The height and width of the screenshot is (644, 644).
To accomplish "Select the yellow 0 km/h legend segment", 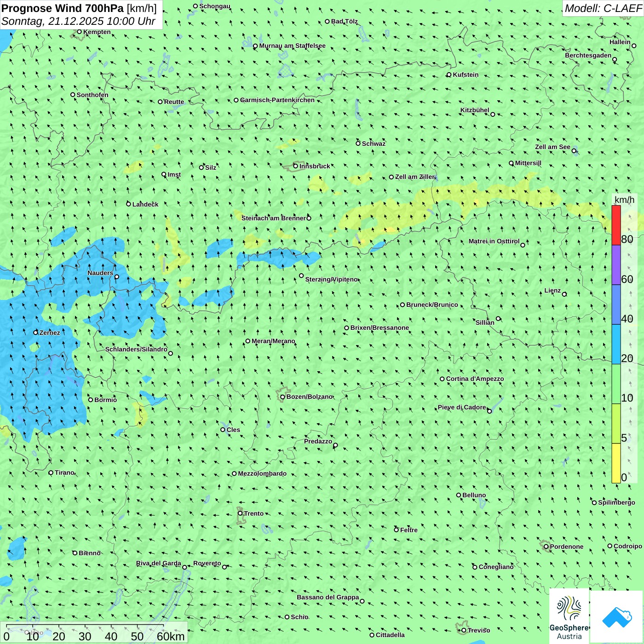I will [616, 463].
